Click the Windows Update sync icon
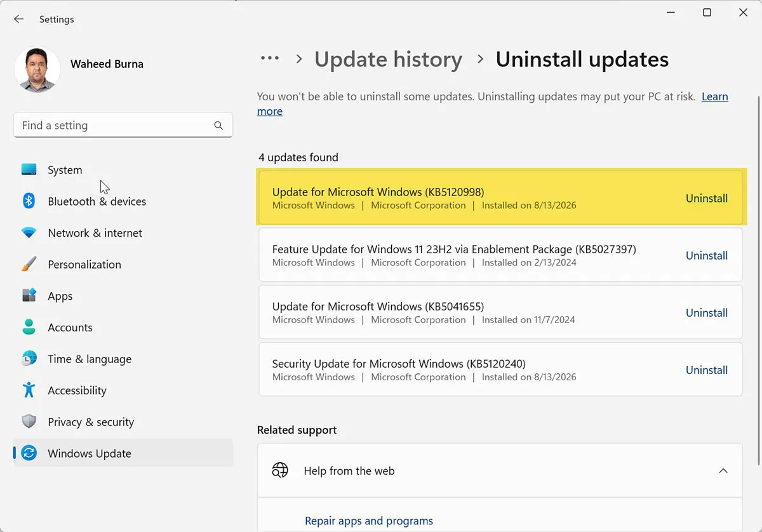 29,453
